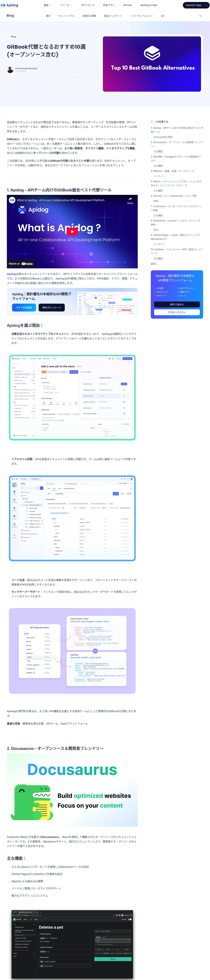Select the 効果的な戦略 blog category tab
Screen dimensions: 210x980
tap(89, 16)
